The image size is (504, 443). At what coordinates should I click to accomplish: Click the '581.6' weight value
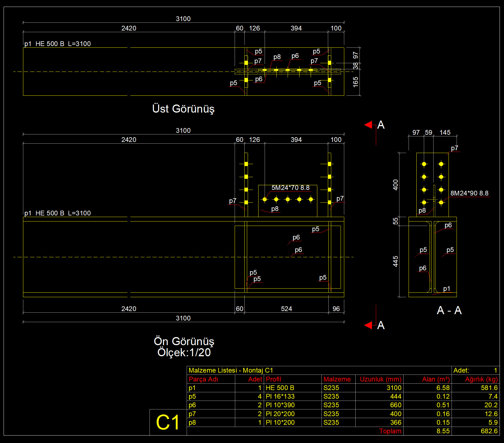pos(489,388)
